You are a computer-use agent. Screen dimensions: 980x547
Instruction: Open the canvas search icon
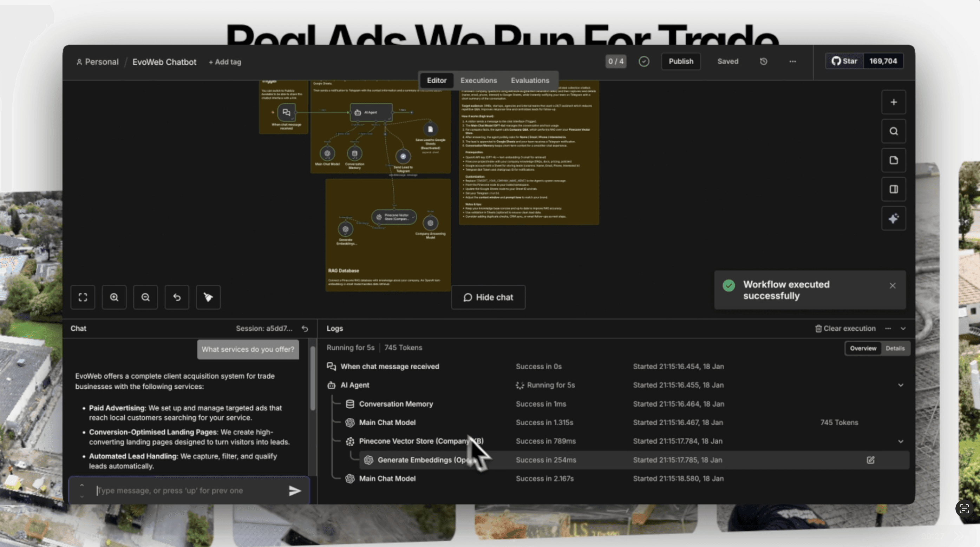[893, 131]
